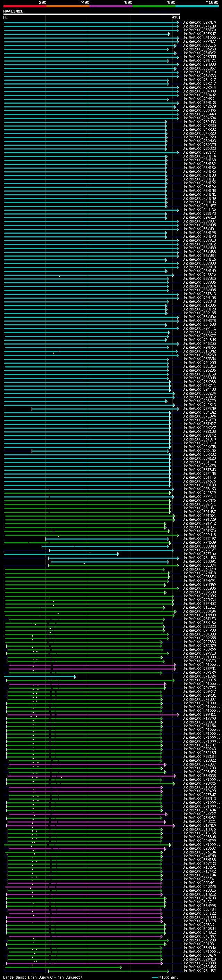Select hit label UniRef100_C6G440
Viewport: 222px width, 980px height.
[x=199, y=114]
